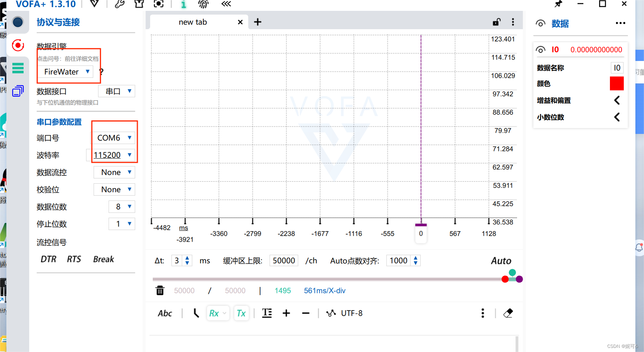This screenshot has width=644, height=352.
Task: Open the wrench settings icon in the toolbar
Action: point(119,4)
